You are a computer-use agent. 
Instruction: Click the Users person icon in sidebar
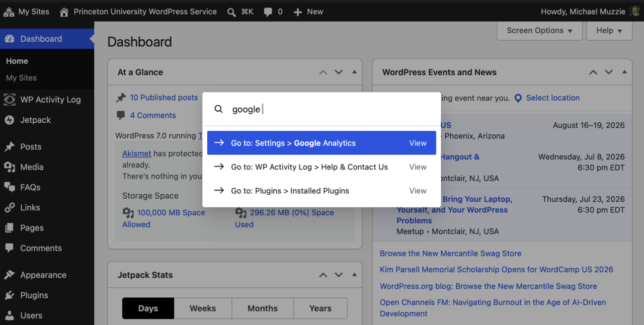[x=9, y=315]
